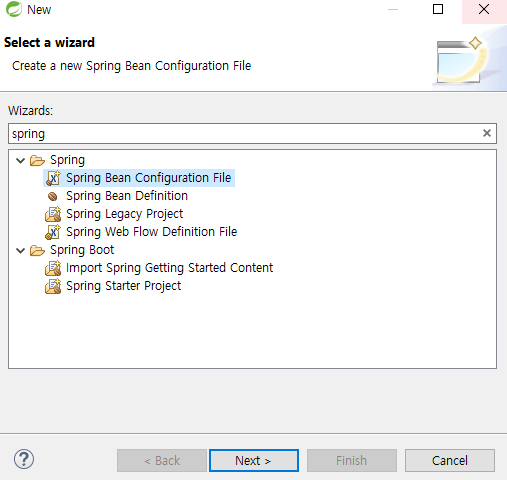Maximize the New wizard window
507x480 pixels.
438,9
